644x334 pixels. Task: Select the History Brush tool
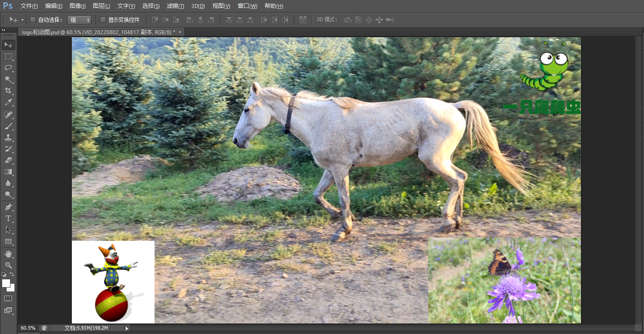click(x=8, y=149)
